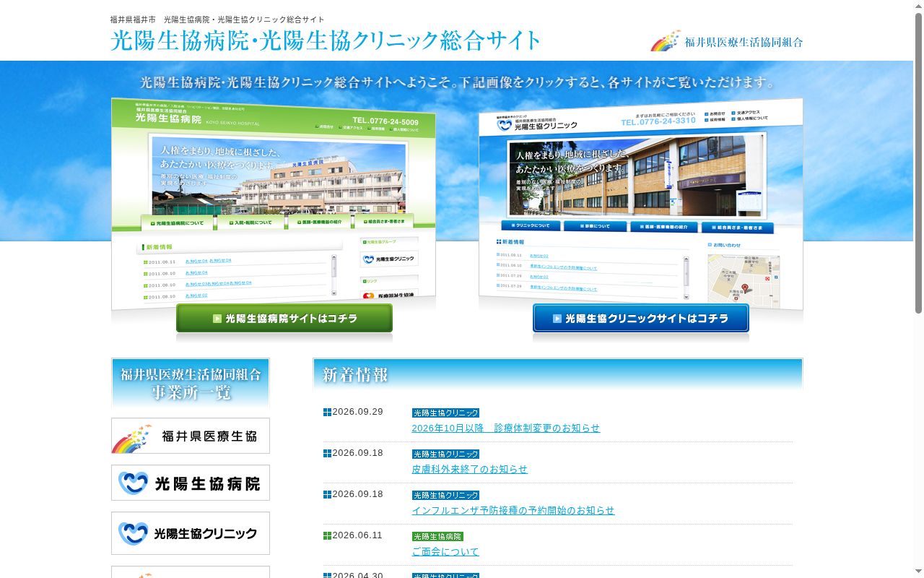Open the 皮膚科外来終了のお知らせ link

tap(469, 470)
